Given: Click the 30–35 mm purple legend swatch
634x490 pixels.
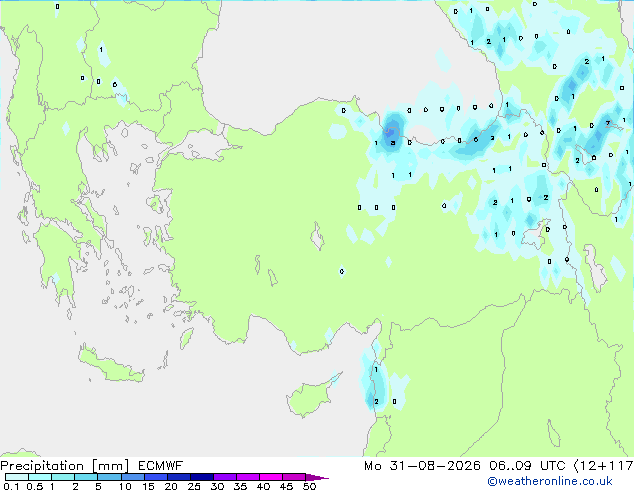Looking at the screenshot, I should 224,477.
